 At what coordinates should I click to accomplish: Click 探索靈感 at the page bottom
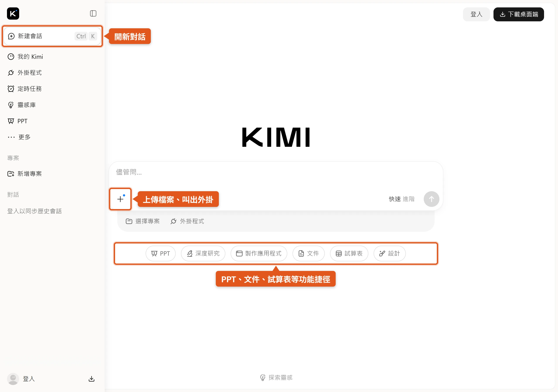(276, 377)
